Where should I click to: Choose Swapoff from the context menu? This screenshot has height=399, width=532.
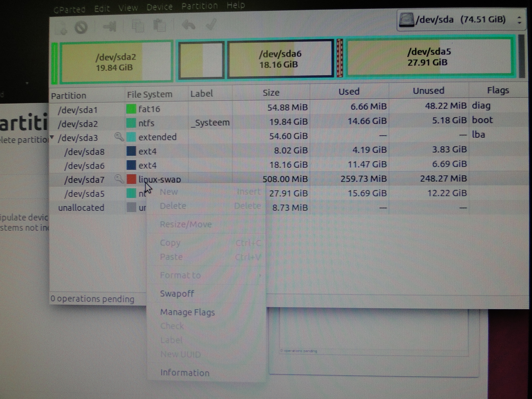(x=177, y=294)
